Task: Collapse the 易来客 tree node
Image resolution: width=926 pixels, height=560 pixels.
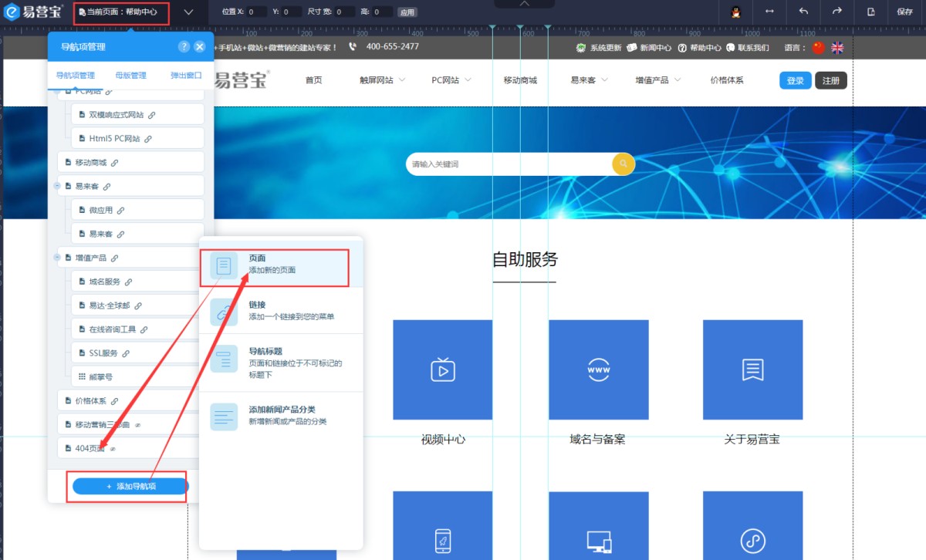Action: (57, 186)
